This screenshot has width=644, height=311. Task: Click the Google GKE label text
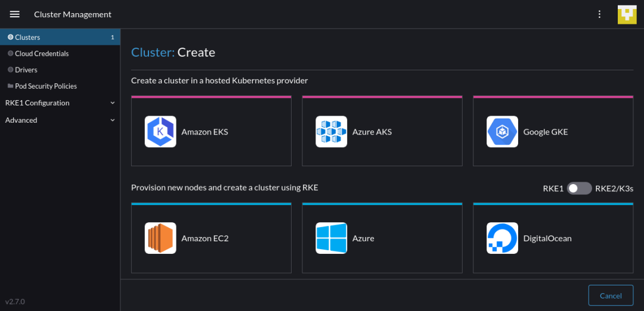click(x=546, y=132)
